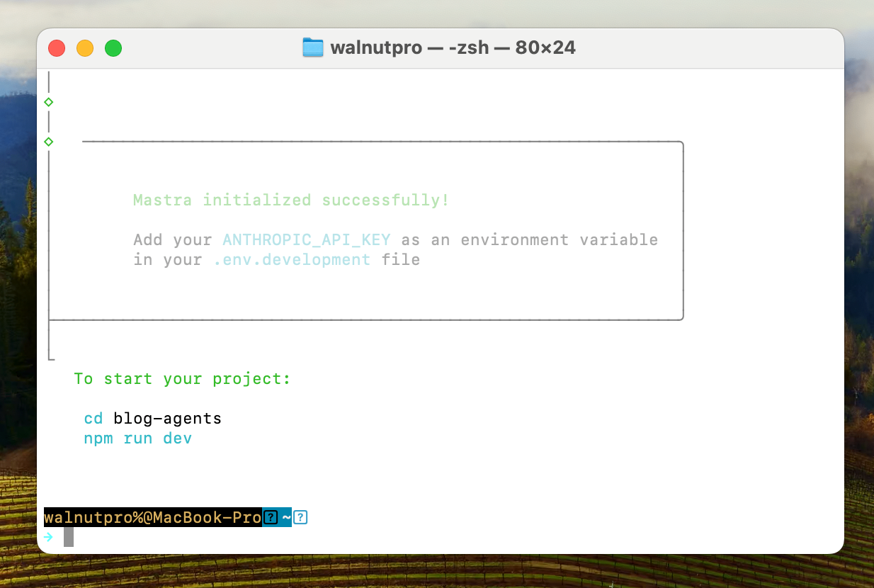Click the 'cd' command word

(93, 419)
